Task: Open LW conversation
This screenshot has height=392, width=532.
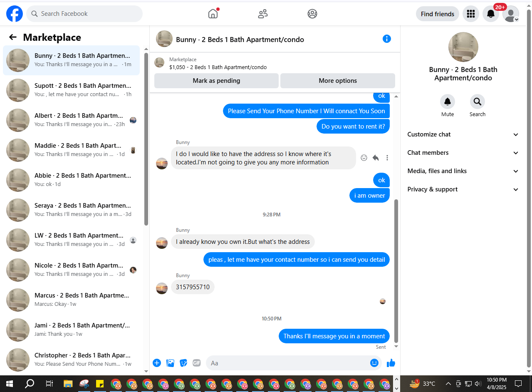Action: 72,240
